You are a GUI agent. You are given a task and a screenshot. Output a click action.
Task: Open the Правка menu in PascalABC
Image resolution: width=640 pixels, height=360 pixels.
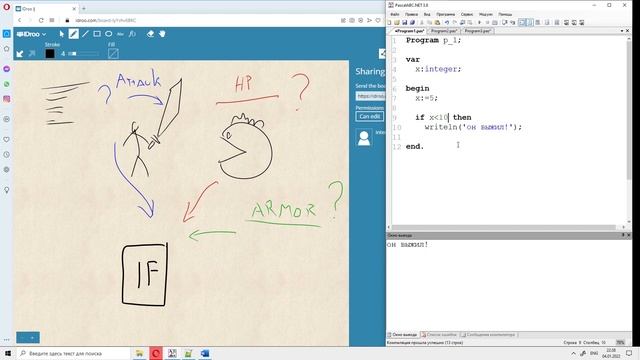[411, 14]
